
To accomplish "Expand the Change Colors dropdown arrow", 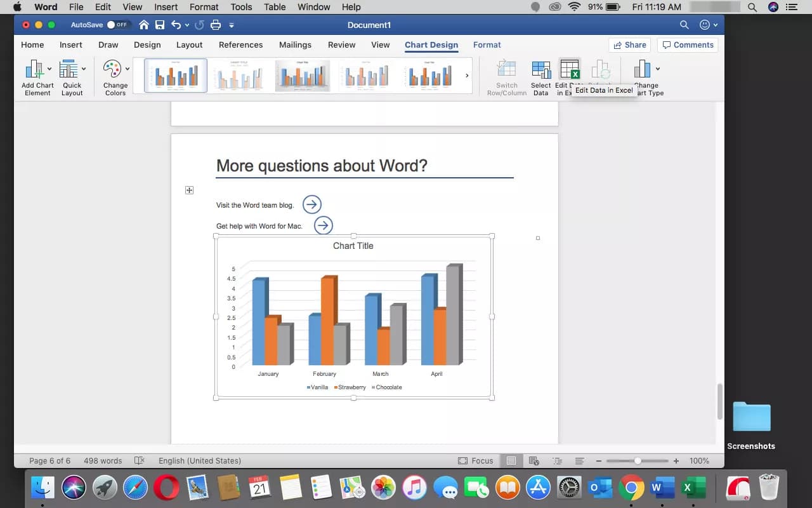I will coord(127,69).
